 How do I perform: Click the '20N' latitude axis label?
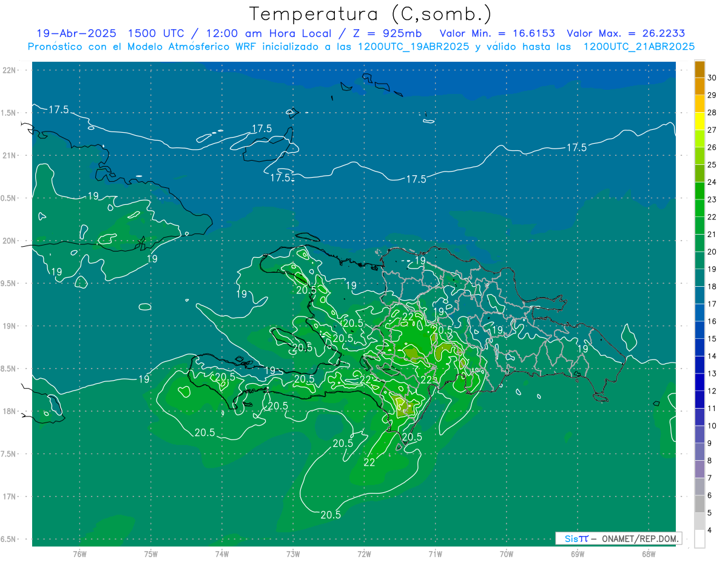[9, 241]
